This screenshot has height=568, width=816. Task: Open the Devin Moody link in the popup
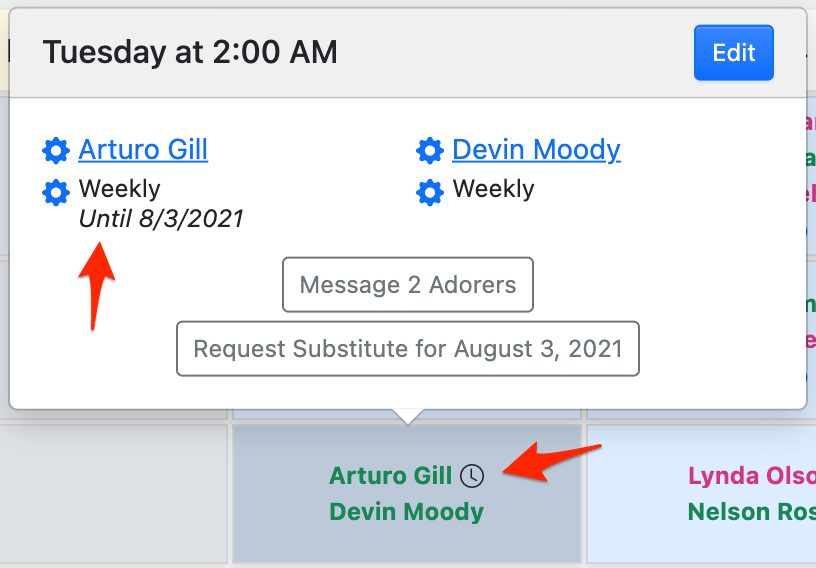click(536, 150)
